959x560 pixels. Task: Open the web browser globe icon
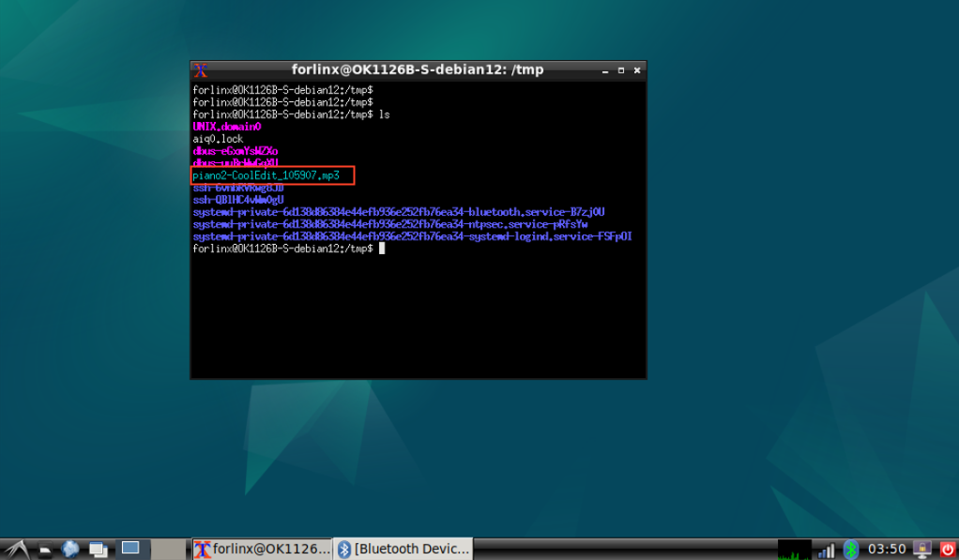(70, 549)
